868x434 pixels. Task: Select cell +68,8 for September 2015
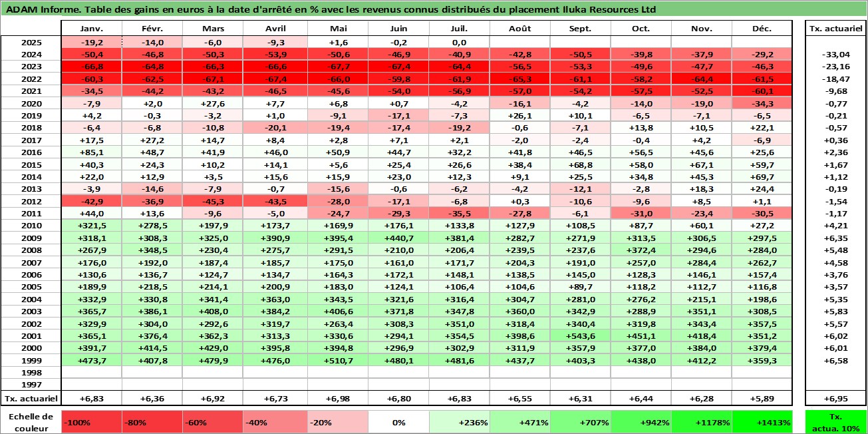[581, 164]
